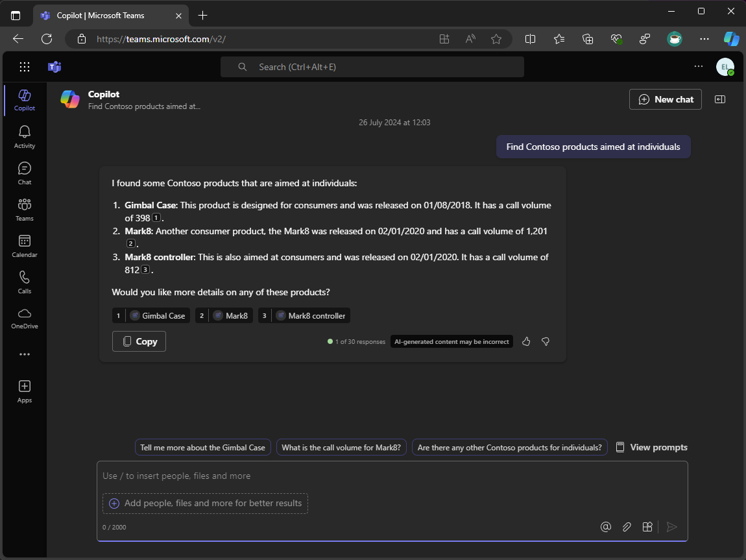Open browser collections icon
This screenshot has height=560, width=746.
coord(588,39)
